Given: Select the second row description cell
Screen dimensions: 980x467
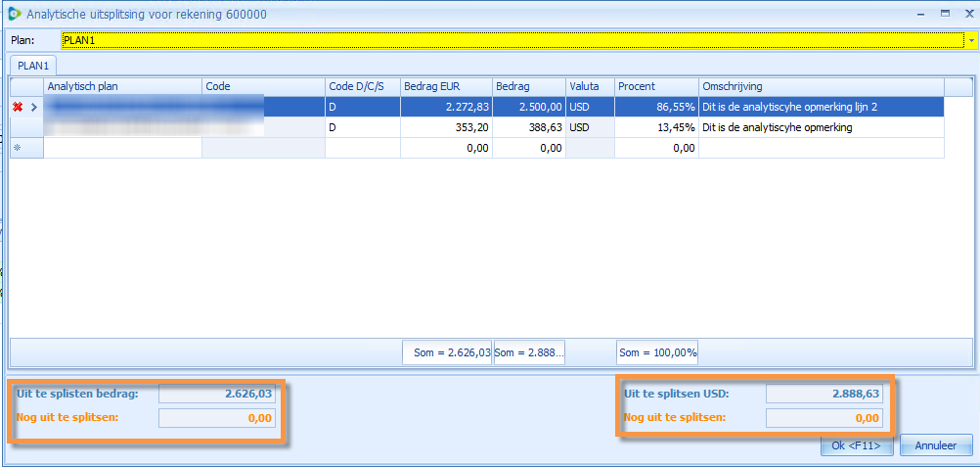Looking at the screenshot, I should 820,127.
